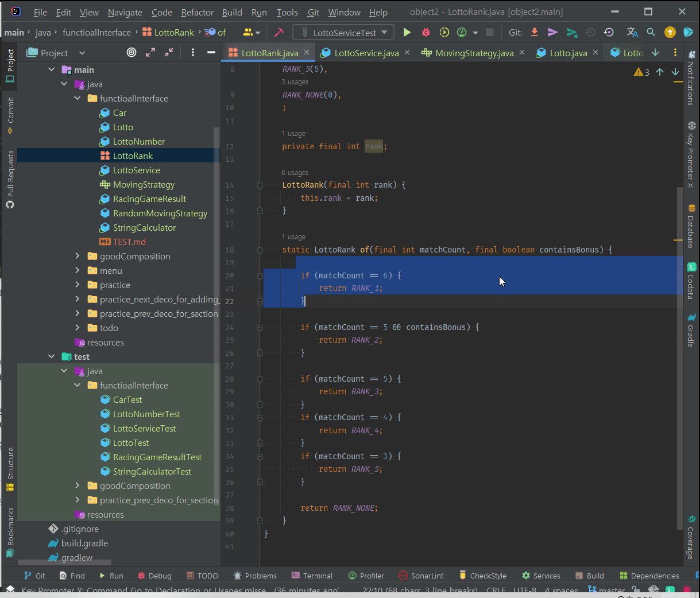Collapse the test folder in the tree
Image resolution: width=700 pixels, height=598 pixels.
pyautogui.click(x=52, y=357)
